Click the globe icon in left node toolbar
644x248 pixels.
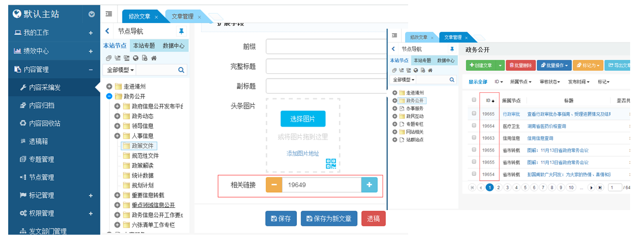[x=136, y=58]
